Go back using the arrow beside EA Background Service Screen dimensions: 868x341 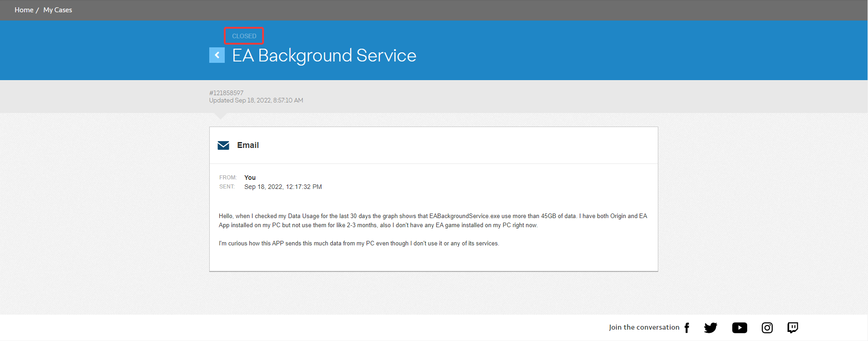217,55
